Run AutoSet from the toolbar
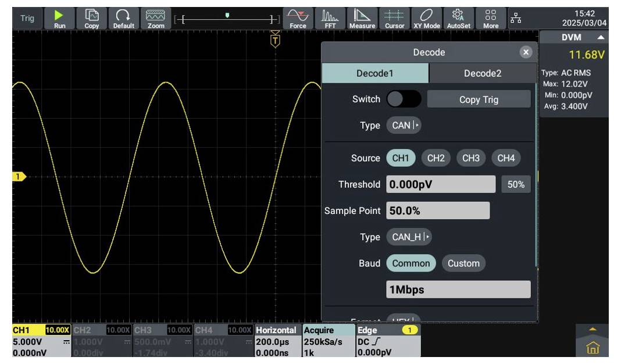 pos(458,18)
